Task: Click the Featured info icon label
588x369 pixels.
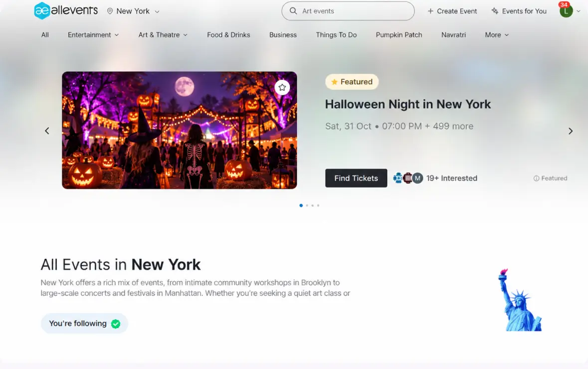Action: 550,179
